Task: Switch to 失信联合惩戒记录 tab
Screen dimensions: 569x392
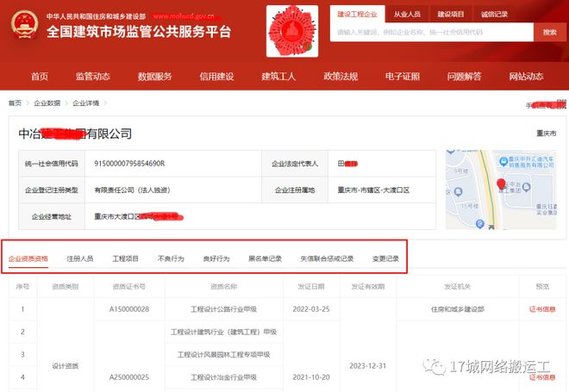Action: (327, 258)
